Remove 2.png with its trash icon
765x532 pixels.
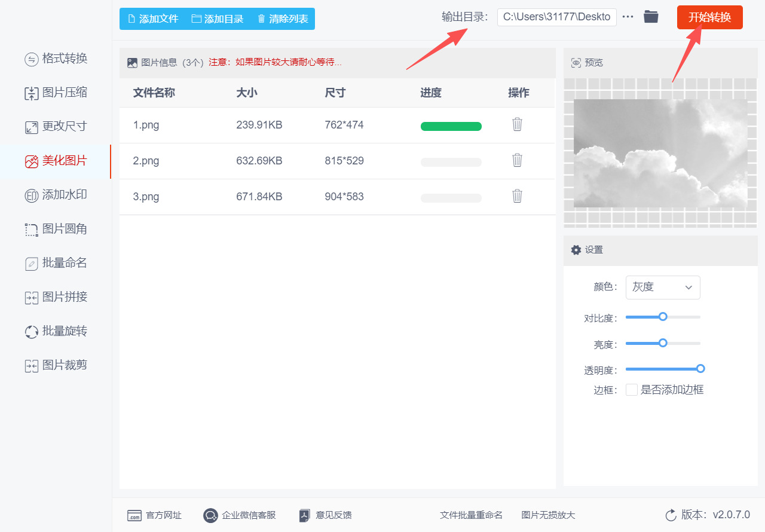pos(518,160)
